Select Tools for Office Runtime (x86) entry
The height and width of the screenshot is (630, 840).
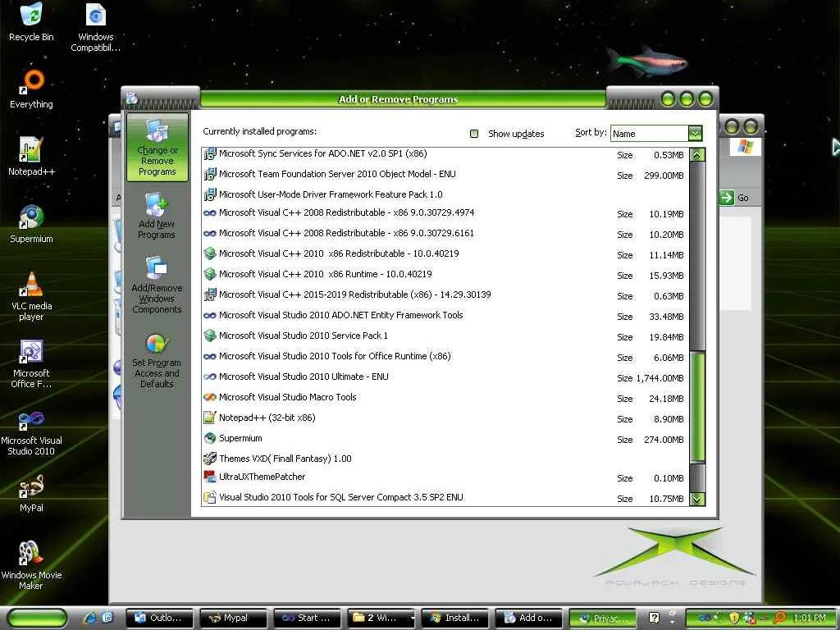pos(445,356)
